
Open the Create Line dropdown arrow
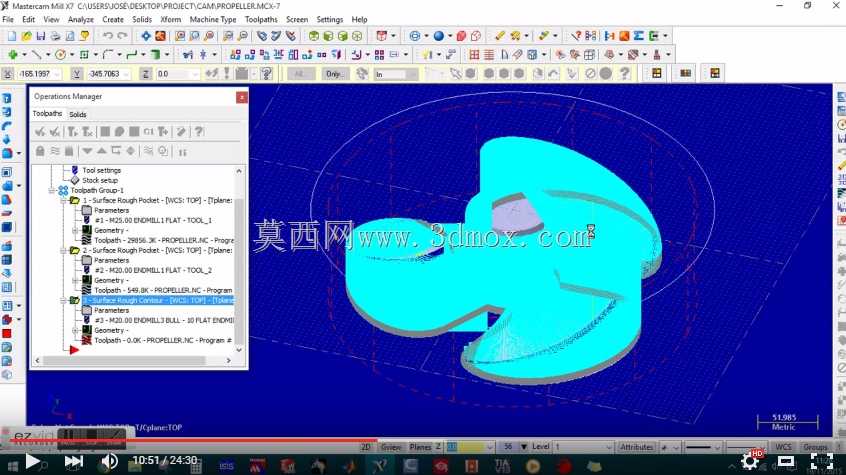click(47, 55)
